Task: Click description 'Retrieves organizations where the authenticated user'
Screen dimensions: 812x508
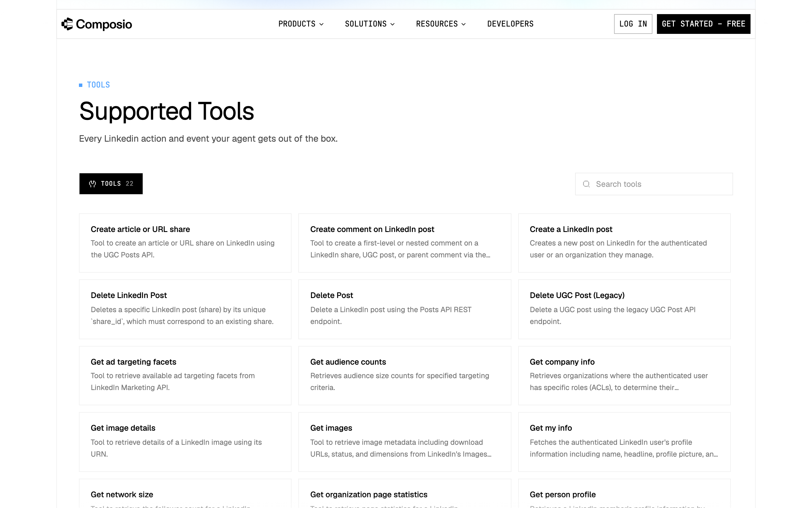Action: click(619, 381)
